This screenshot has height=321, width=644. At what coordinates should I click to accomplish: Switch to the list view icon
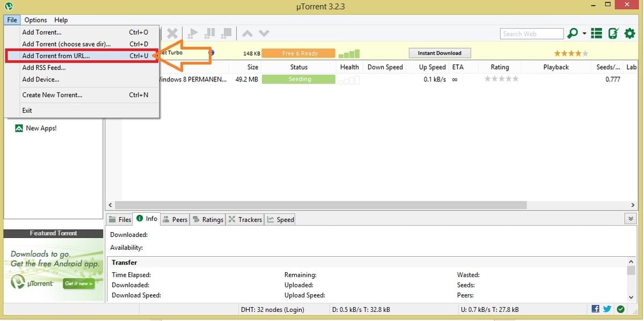tap(596, 33)
